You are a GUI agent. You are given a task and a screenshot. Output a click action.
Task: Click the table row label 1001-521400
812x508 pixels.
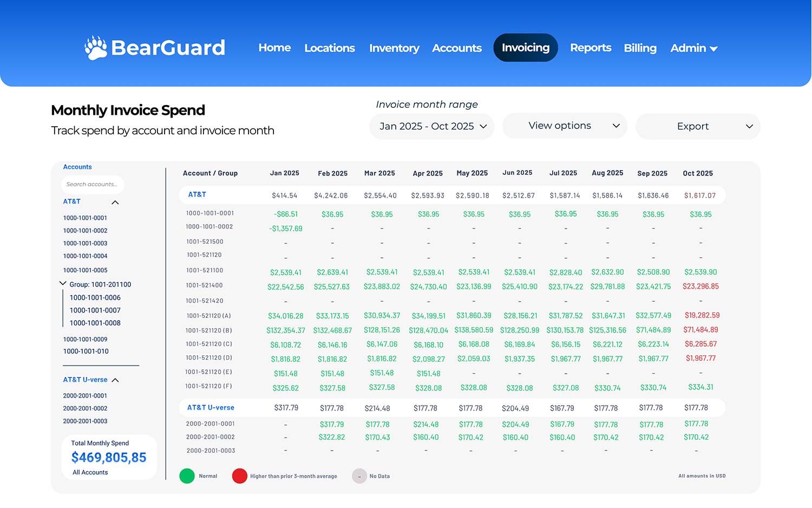(x=204, y=285)
